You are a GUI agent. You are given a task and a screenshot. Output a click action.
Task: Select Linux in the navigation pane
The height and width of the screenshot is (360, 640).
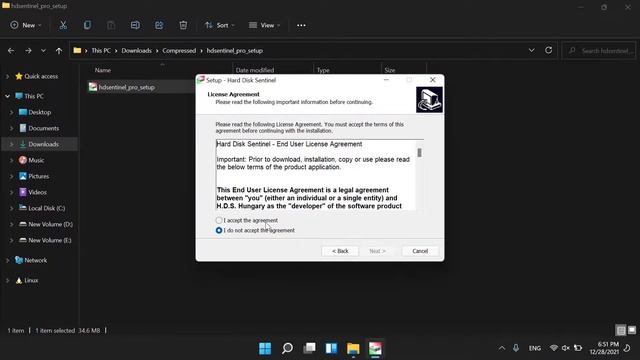31,280
